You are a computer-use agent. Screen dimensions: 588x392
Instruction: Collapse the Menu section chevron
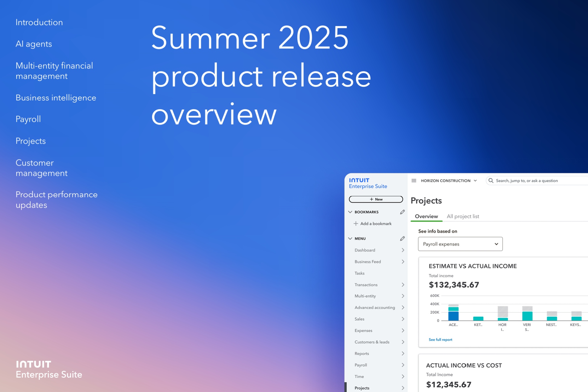[x=350, y=239]
